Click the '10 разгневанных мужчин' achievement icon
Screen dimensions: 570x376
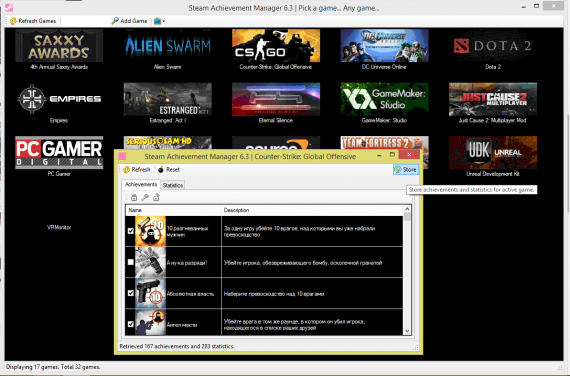coord(150,231)
